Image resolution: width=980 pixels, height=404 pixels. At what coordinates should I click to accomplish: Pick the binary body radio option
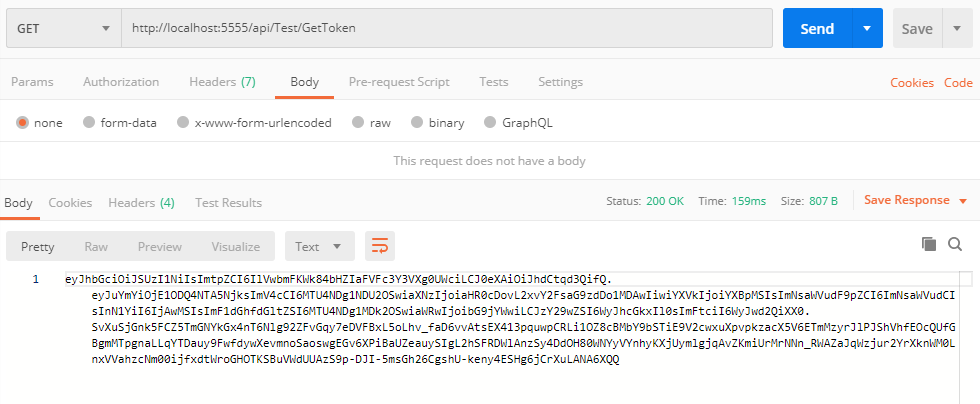click(417, 123)
